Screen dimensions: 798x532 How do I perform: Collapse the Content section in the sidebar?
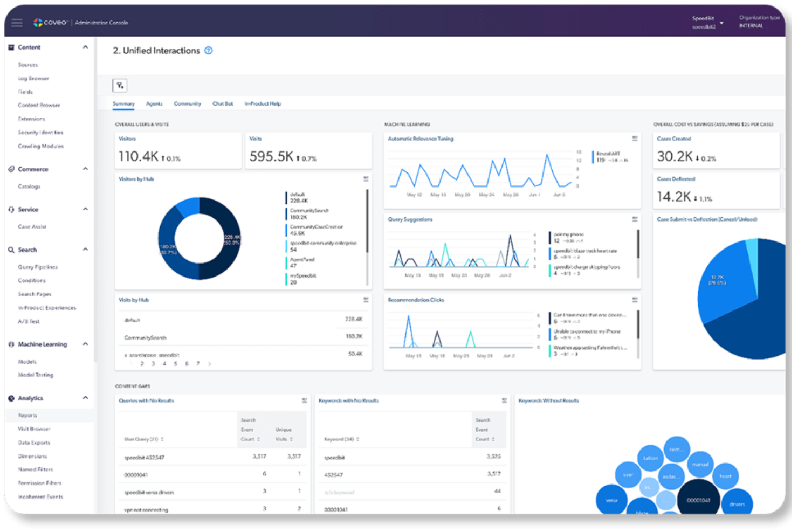(85, 47)
